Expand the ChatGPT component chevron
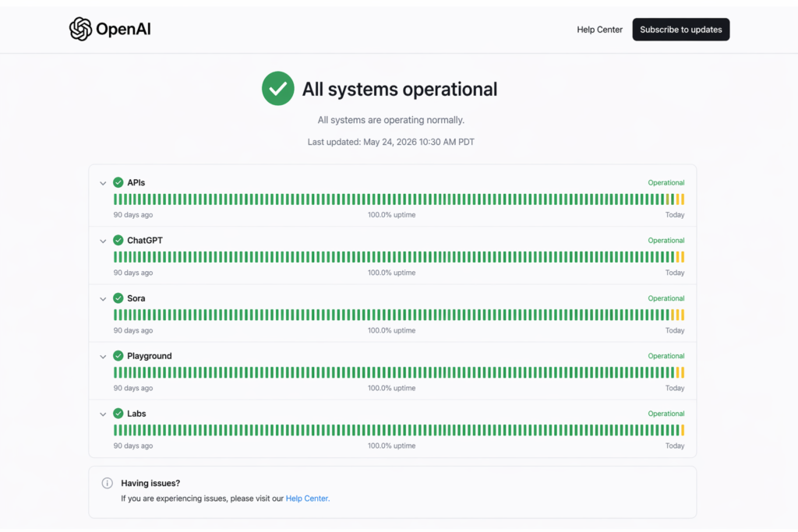This screenshot has height=532, width=798. point(103,241)
